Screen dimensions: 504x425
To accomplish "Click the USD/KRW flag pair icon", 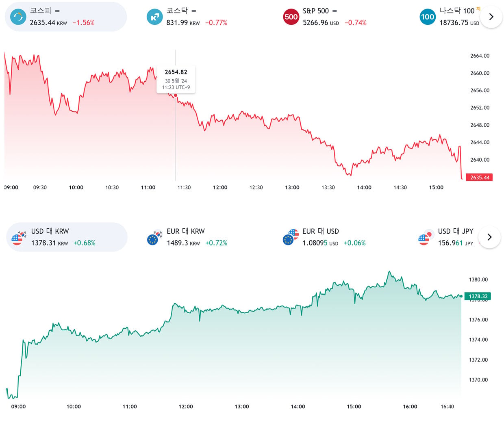I will [x=19, y=237].
